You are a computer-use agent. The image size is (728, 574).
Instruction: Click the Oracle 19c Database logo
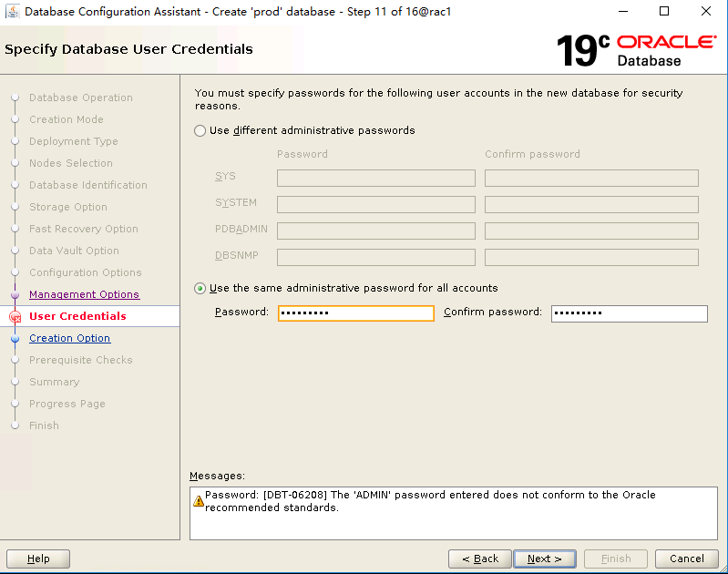[636, 50]
